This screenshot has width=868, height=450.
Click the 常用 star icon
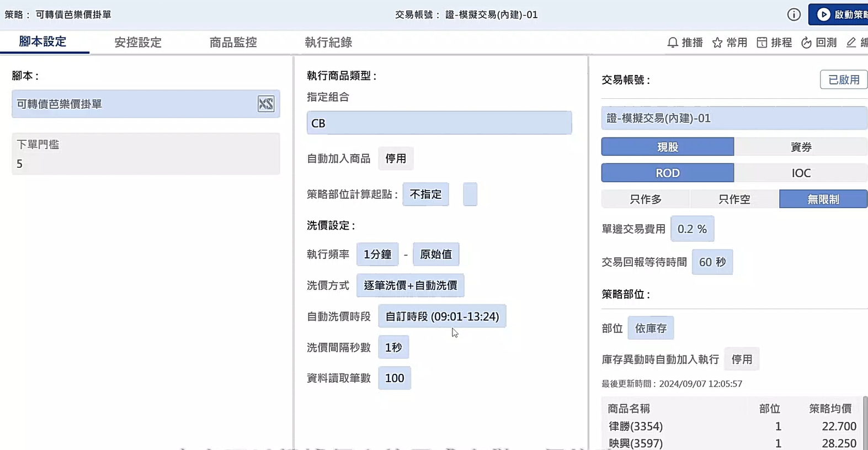click(x=717, y=43)
